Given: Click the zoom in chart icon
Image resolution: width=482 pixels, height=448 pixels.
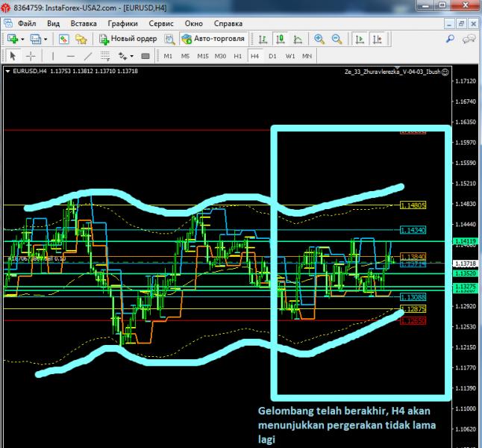Looking at the screenshot, I should tap(319, 39).
